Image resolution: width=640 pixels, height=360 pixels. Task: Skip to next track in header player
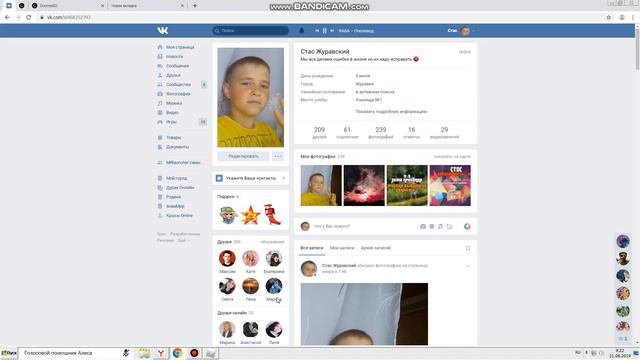tap(332, 31)
